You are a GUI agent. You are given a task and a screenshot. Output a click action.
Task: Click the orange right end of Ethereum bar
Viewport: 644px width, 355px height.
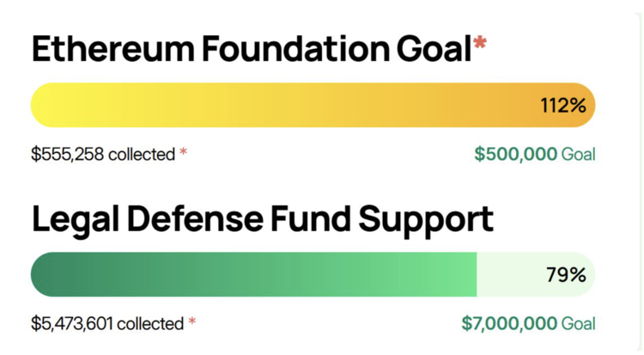(x=577, y=105)
